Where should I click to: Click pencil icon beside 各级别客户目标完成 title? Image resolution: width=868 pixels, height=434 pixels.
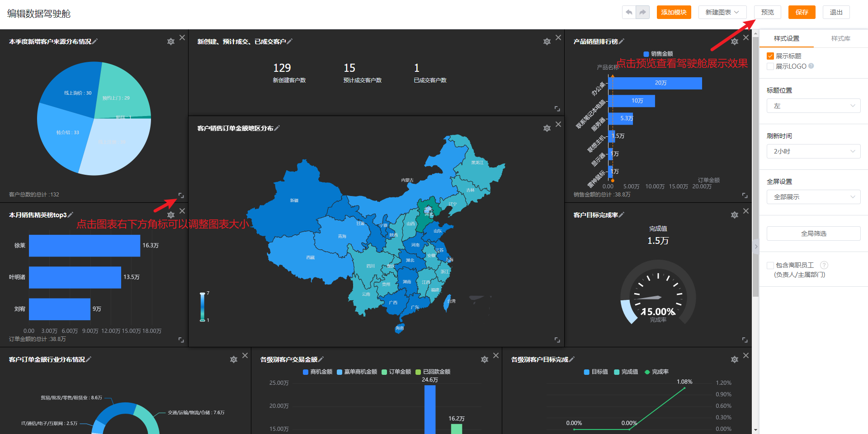point(572,359)
